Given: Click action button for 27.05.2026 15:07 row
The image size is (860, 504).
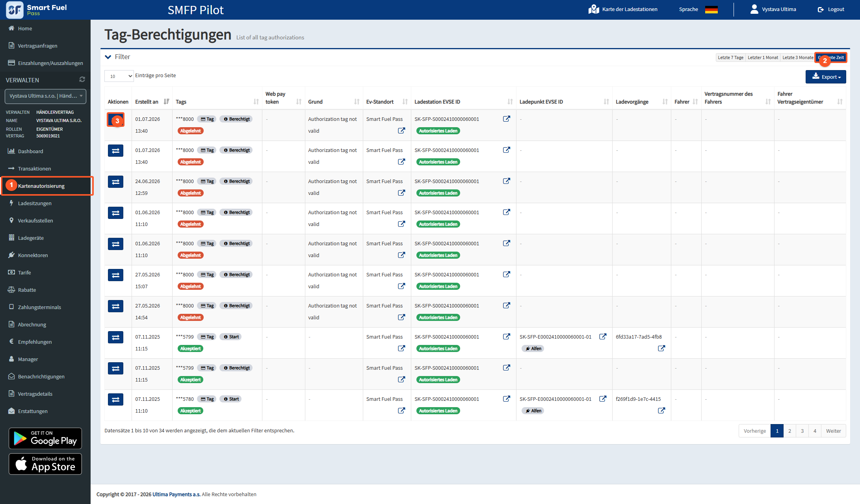Looking at the screenshot, I should pos(115,275).
